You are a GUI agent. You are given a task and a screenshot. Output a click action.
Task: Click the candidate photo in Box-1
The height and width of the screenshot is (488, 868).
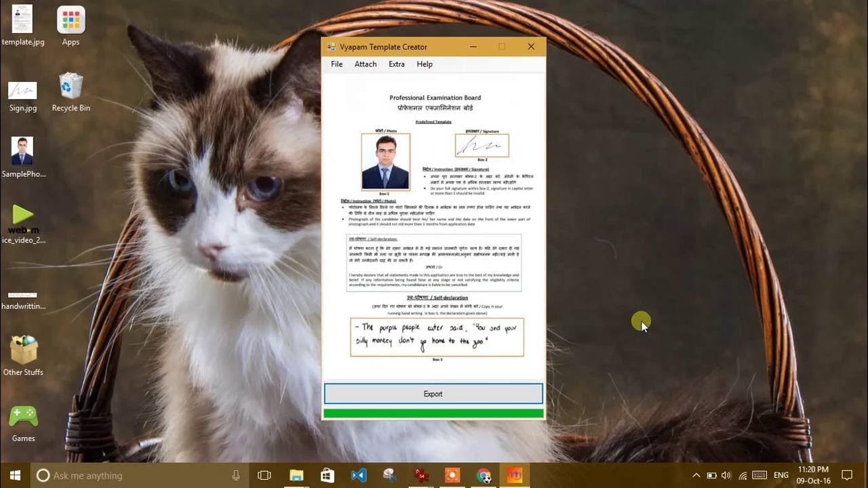pyautogui.click(x=385, y=162)
